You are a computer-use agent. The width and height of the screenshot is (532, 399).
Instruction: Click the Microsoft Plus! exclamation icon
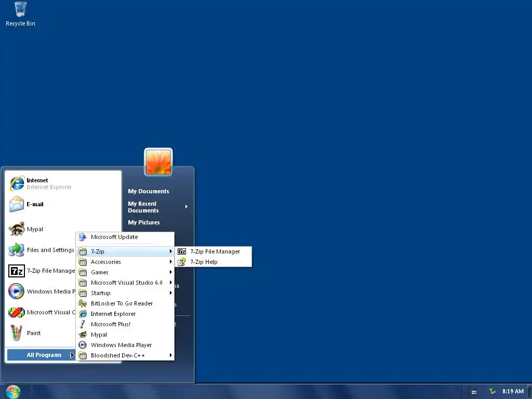(83, 324)
